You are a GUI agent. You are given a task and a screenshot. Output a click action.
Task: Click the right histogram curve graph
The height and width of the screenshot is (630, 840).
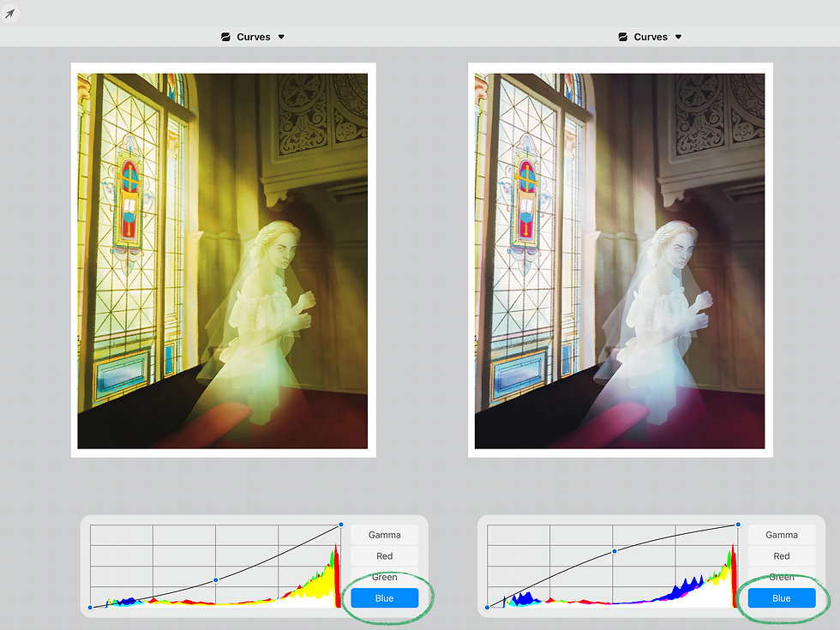(613, 567)
